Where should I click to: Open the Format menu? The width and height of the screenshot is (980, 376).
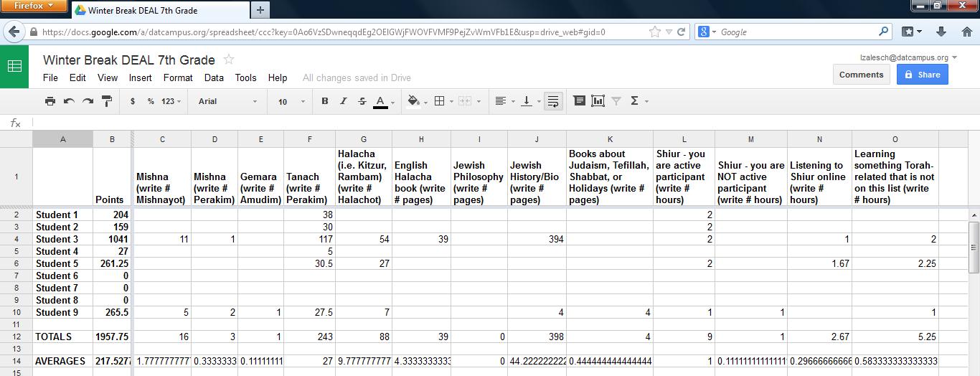178,77
